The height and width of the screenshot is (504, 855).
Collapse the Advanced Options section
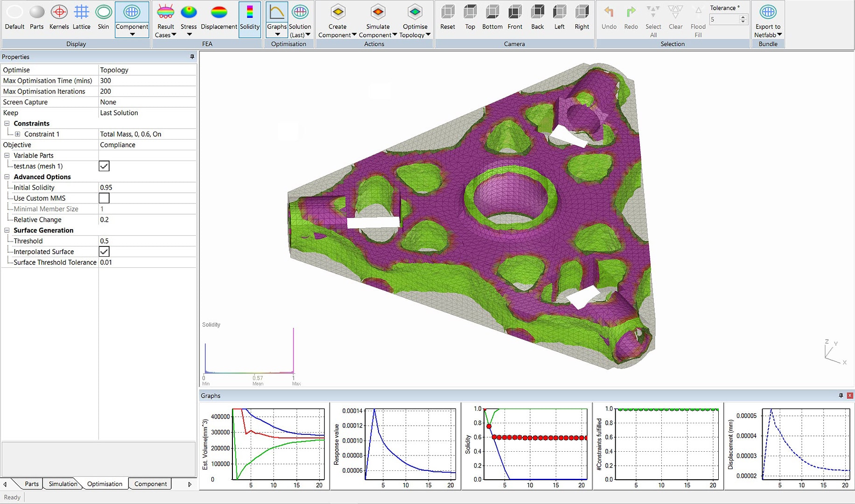pyautogui.click(x=7, y=177)
